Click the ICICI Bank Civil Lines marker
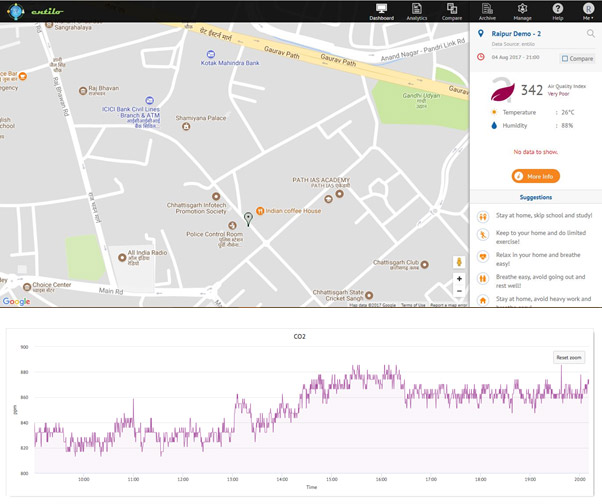 150,100
